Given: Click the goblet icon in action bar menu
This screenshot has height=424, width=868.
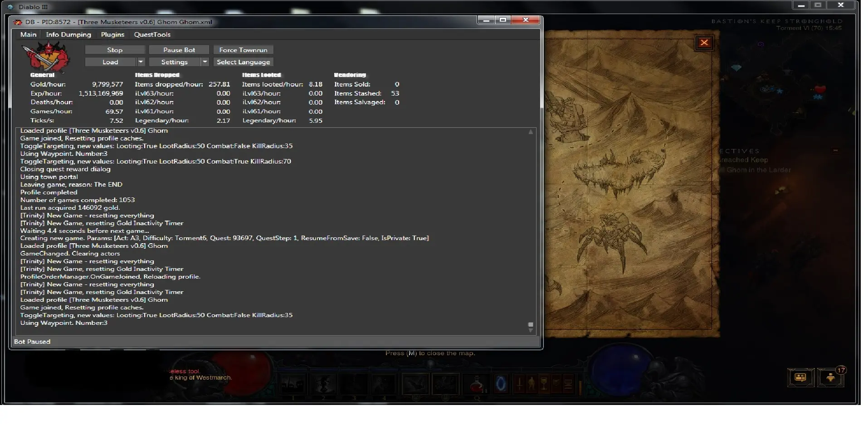Looking at the screenshot, I should click(544, 384).
